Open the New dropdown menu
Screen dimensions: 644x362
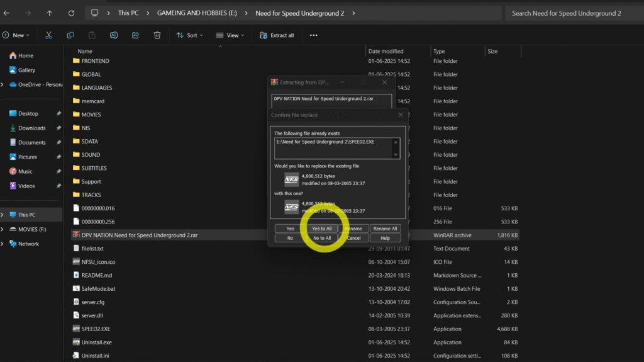[x=16, y=35]
